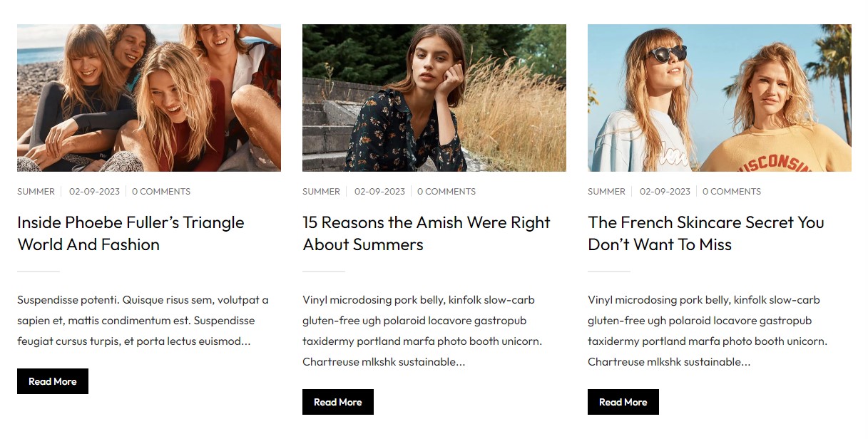Click the 02-09-2023 date on Amish post
The height and width of the screenshot is (439, 868).
click(379, 192)
